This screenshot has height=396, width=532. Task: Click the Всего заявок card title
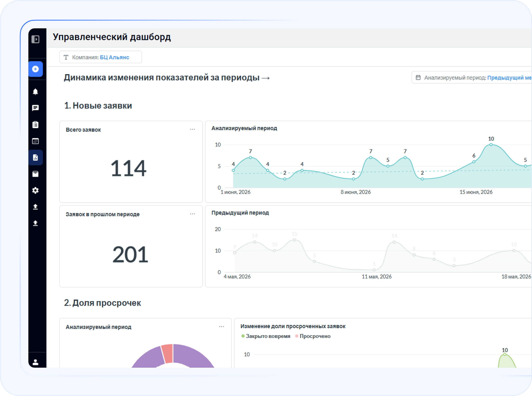click(x=83, y=130)
